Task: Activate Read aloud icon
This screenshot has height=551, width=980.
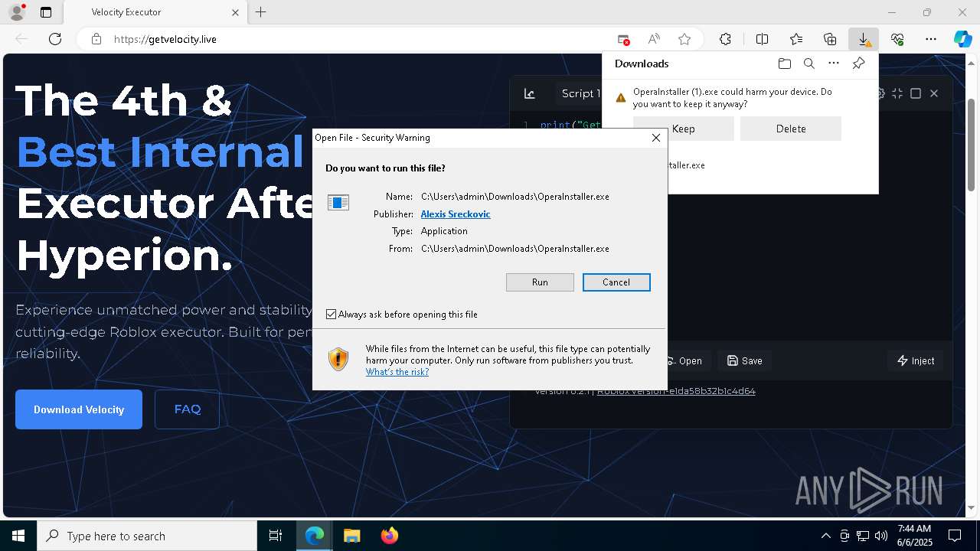Action: pos(654,39)
